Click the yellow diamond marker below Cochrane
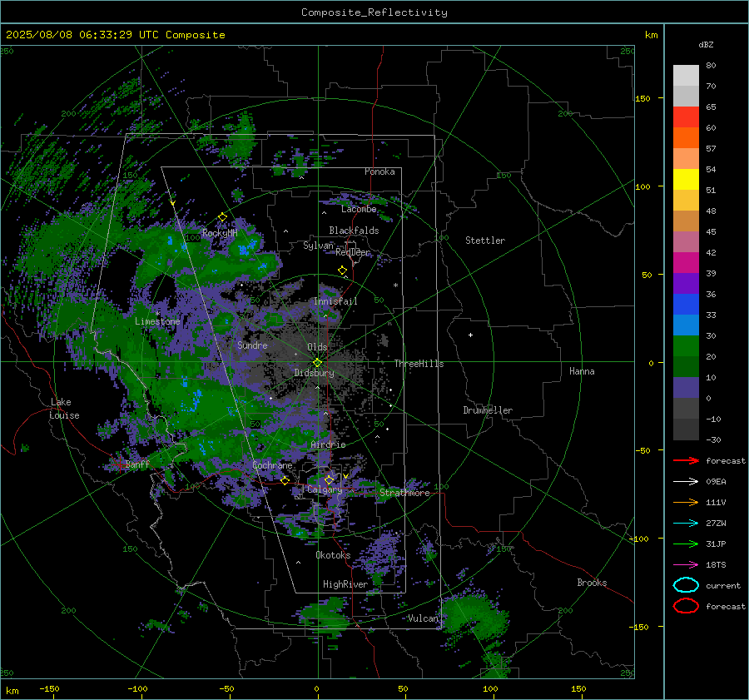The image size is (749, 700). pyautogui.click(x=285, y=480)
